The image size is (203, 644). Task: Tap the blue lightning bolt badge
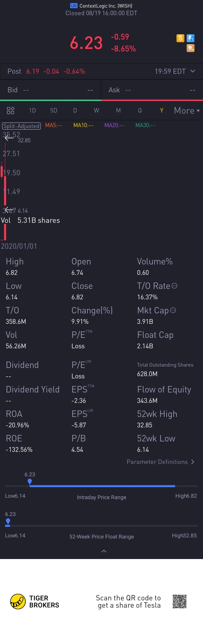[x=191, y=38]
